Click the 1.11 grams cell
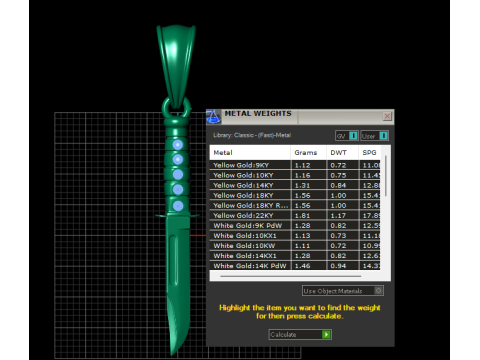Screen dimensions: 480x360 point(308,246)
